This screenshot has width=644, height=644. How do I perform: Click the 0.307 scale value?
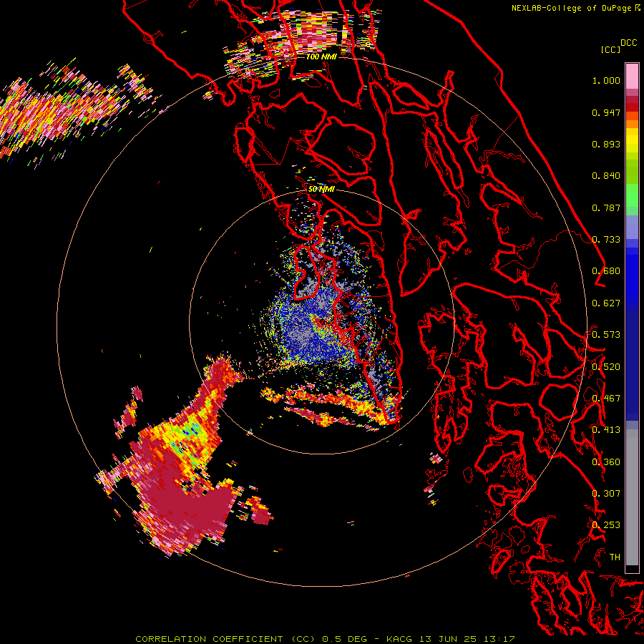606,494
